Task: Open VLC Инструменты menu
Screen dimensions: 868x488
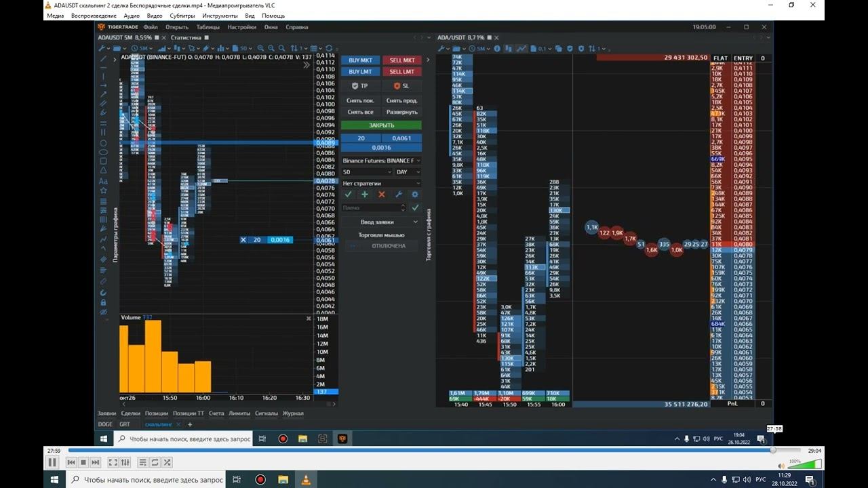Action: click(x=220, y=16)
